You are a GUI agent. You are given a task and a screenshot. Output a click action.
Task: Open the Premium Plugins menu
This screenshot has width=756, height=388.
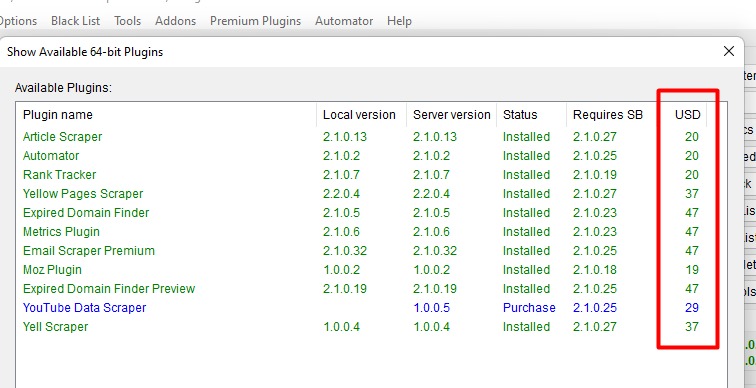click(x=256, y=21)
